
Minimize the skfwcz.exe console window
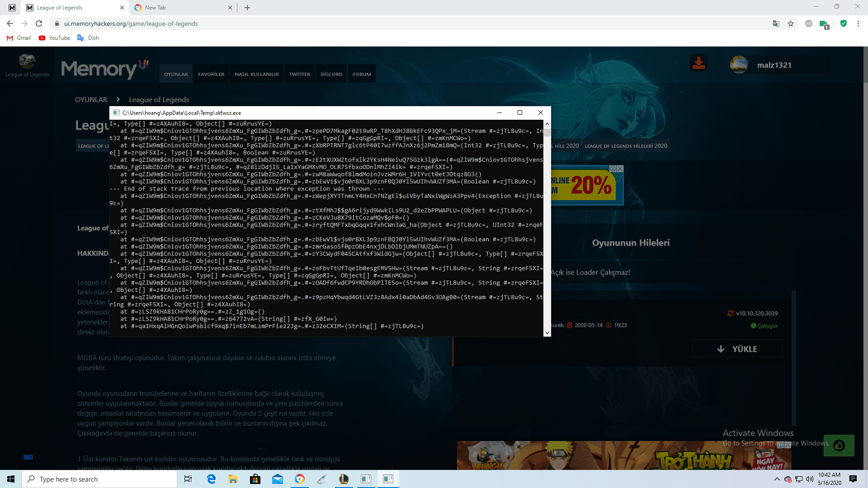500,113
